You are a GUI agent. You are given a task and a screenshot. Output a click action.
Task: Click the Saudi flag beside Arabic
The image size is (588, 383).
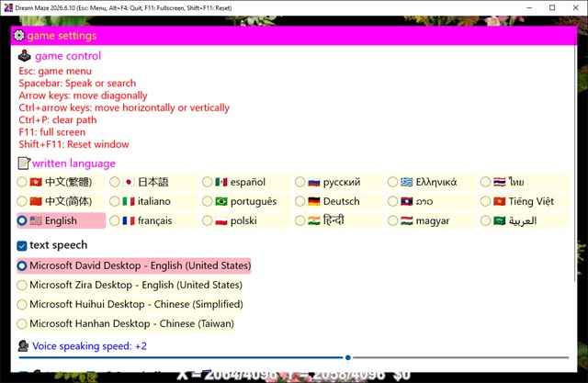(500, 220)
